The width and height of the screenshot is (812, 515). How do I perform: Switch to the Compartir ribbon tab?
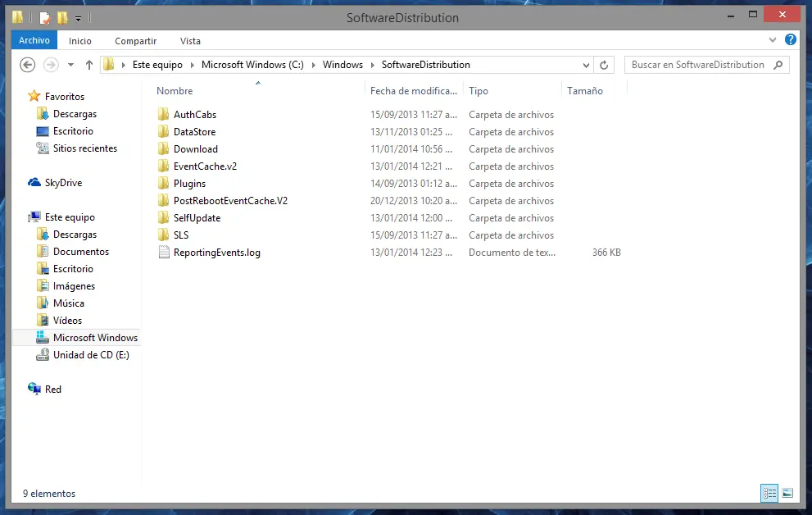tap(136, 41)
